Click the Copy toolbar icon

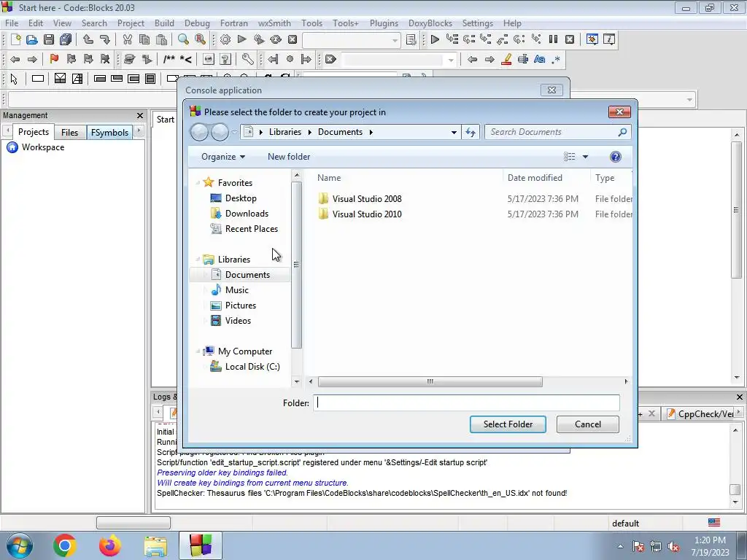pos(144,39)
